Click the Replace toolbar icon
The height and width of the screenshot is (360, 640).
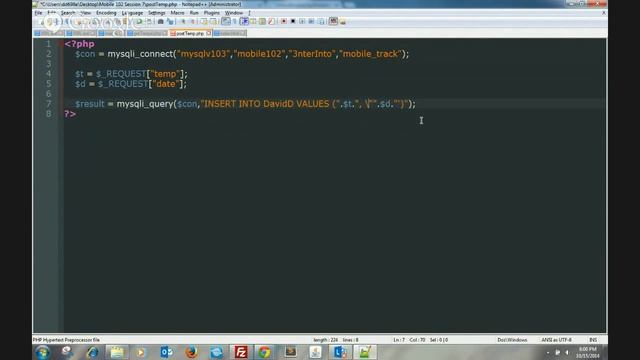click(x=170, y=21)
